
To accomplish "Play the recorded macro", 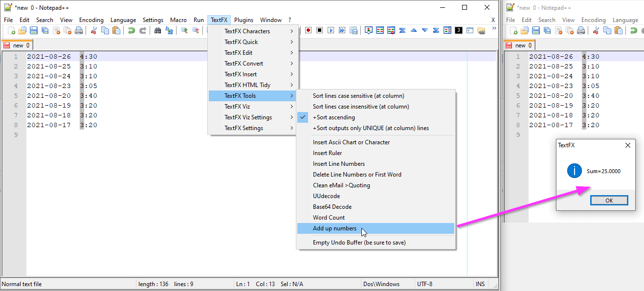I will [330, 30].
